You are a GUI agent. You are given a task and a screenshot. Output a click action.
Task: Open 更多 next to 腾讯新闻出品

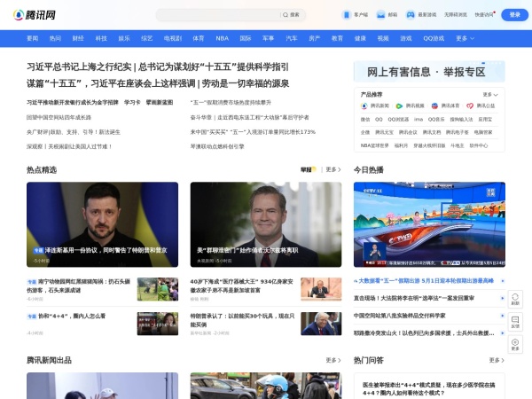[333, 360]
